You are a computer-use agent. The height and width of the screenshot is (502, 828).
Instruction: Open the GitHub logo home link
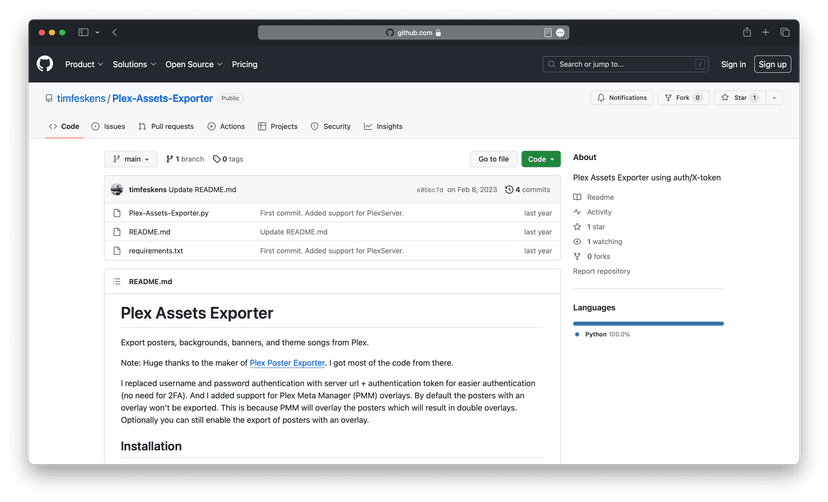(45, 64)
